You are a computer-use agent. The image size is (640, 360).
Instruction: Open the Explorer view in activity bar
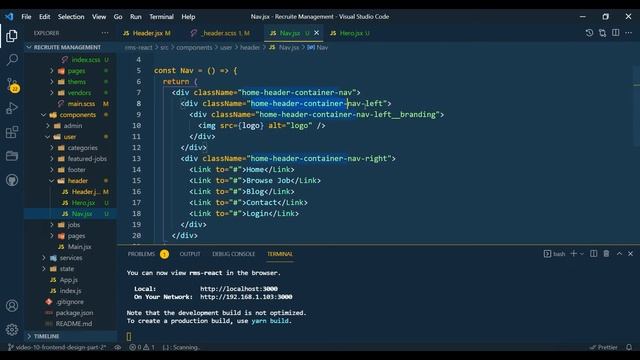click(12, 36)
